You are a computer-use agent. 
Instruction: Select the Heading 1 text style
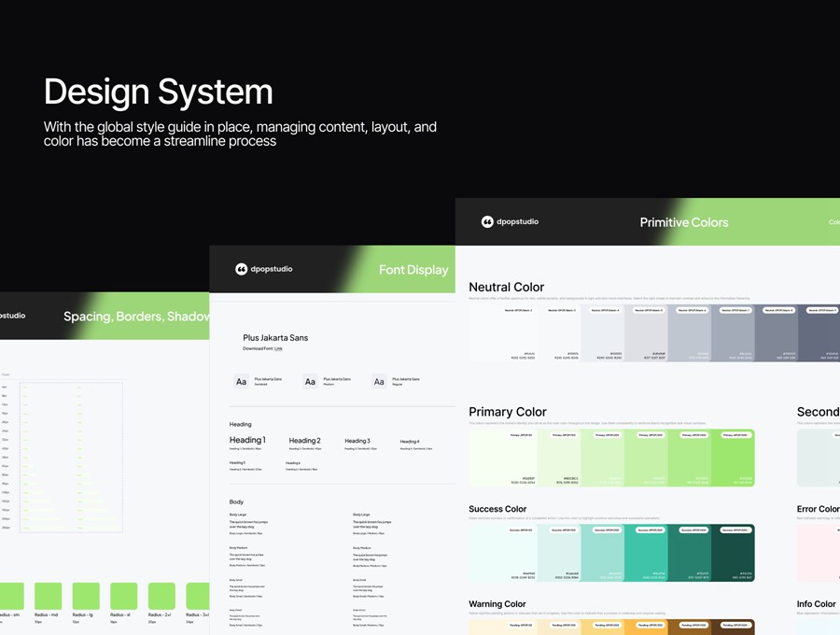pyautogui.click(x=248, y=440)
